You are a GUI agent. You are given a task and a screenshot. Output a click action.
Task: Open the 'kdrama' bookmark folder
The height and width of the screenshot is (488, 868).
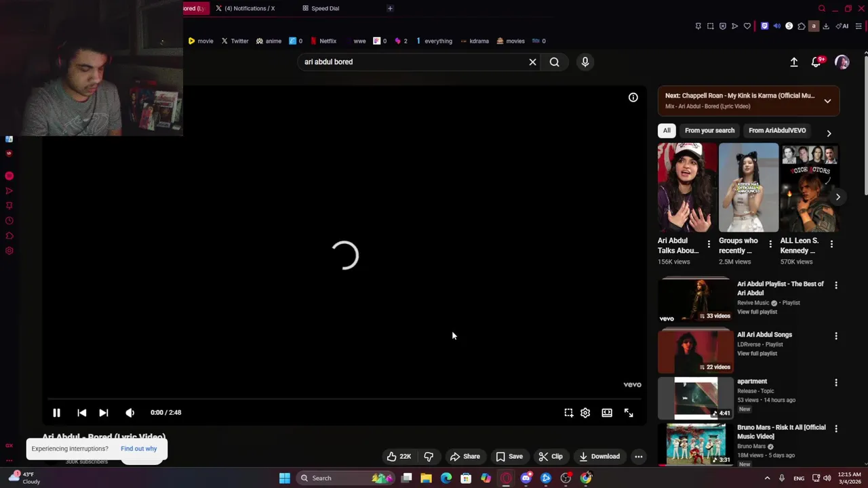(475, 41)
